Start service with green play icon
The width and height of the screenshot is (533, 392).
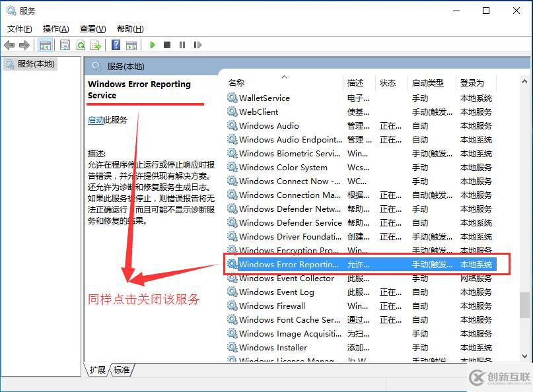coord(153,45)
